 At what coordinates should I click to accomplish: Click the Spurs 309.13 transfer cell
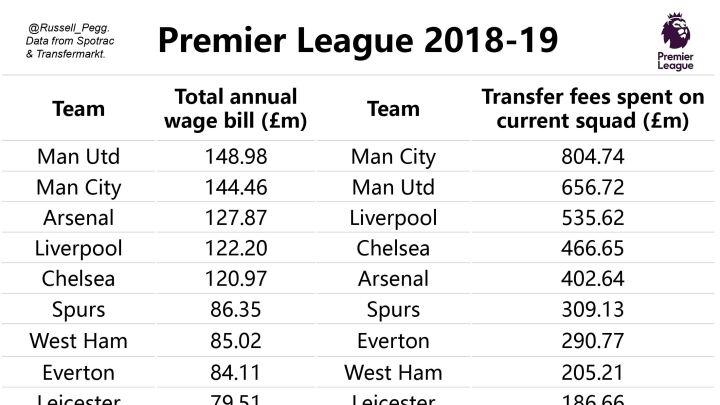[x=592, y=309]
